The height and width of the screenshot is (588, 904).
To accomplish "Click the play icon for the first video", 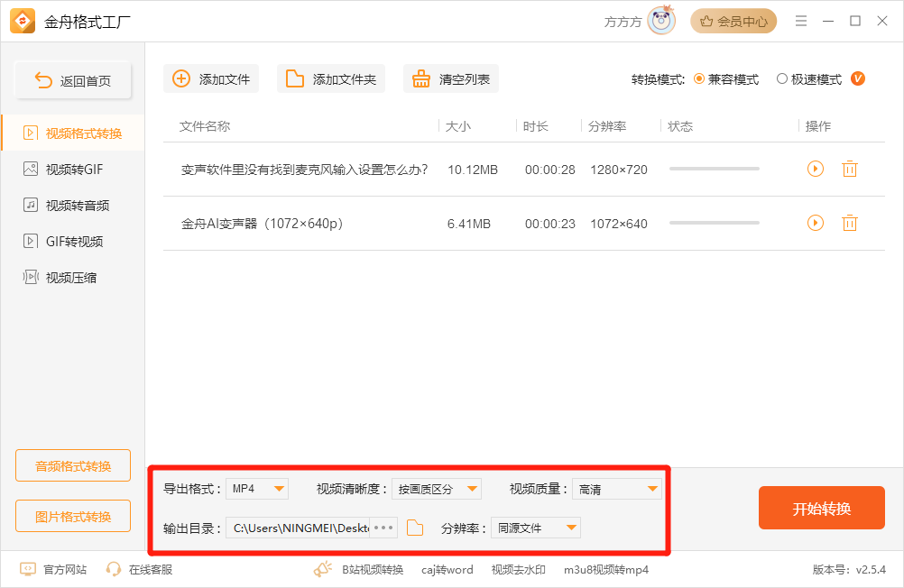I will (x=815, y=169).
